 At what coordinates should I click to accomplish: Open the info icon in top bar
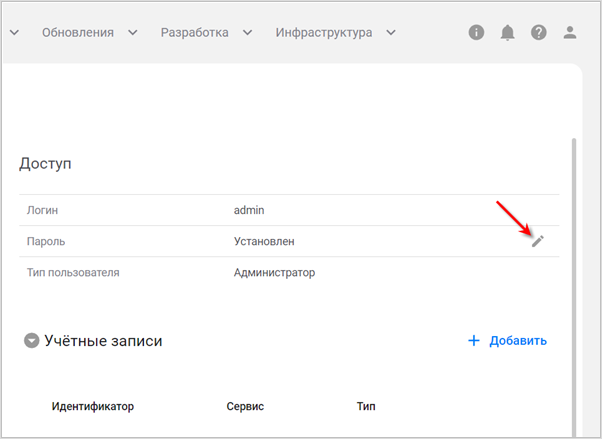coord(476,32)
